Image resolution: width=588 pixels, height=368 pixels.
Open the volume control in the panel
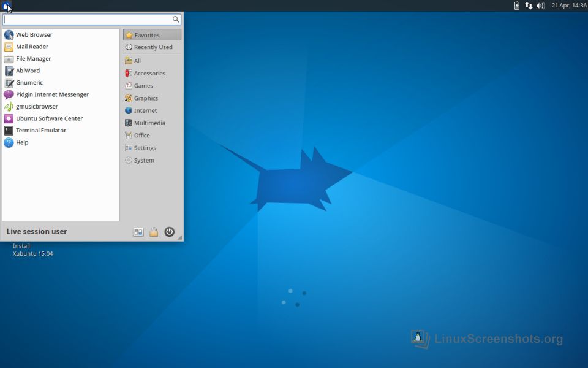click(x=540, y=6)
